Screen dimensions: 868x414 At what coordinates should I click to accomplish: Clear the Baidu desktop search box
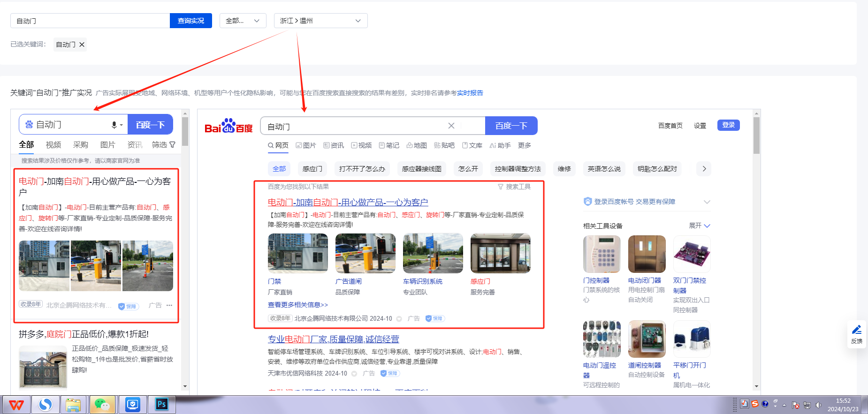coord(451,126)
